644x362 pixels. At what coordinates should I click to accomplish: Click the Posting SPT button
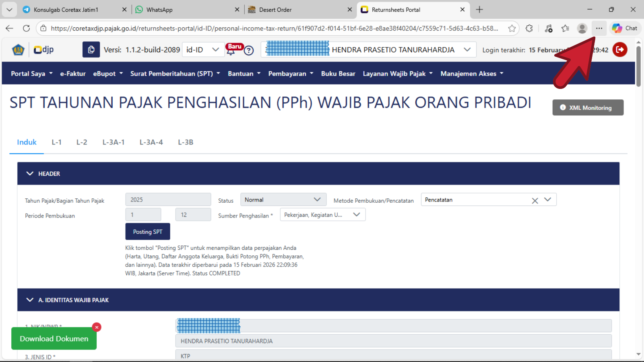tap(147, 232)
